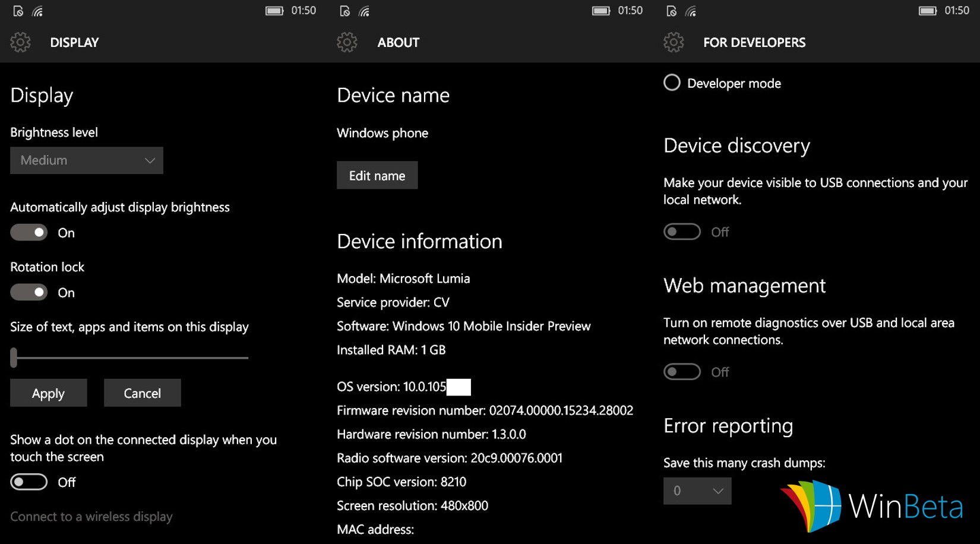Turn off automatic display brightness adjustment
The height and width of the screenshot is (544, 980).
(x=29, y=232)
